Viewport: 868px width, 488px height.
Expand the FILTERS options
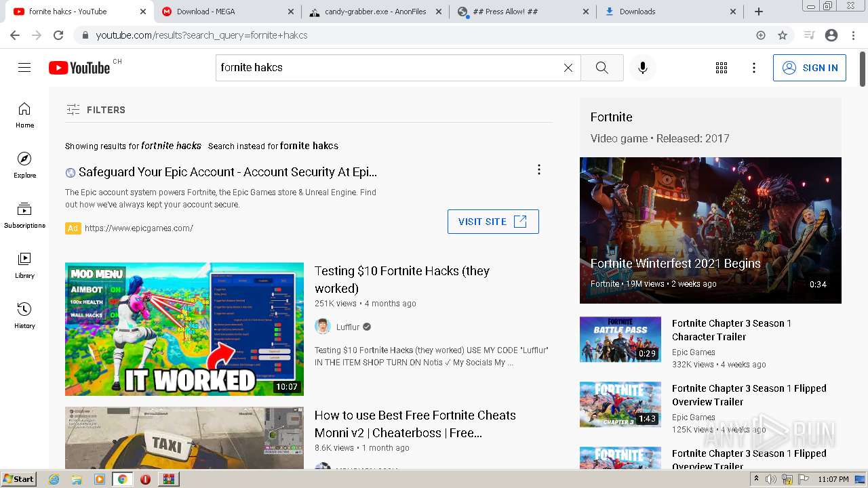pyautogui.click(x=96, y=110)
